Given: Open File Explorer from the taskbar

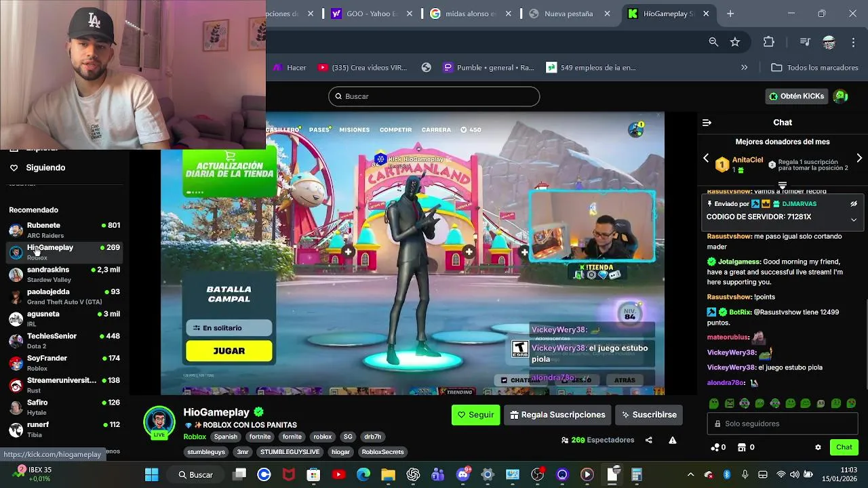Looking at the screenshot, I should point(388,474).
